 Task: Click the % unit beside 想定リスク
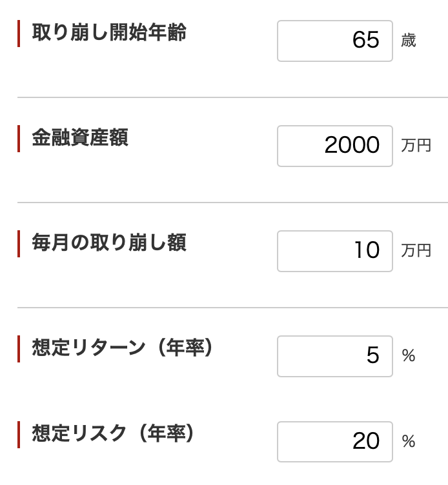[409, 441]
